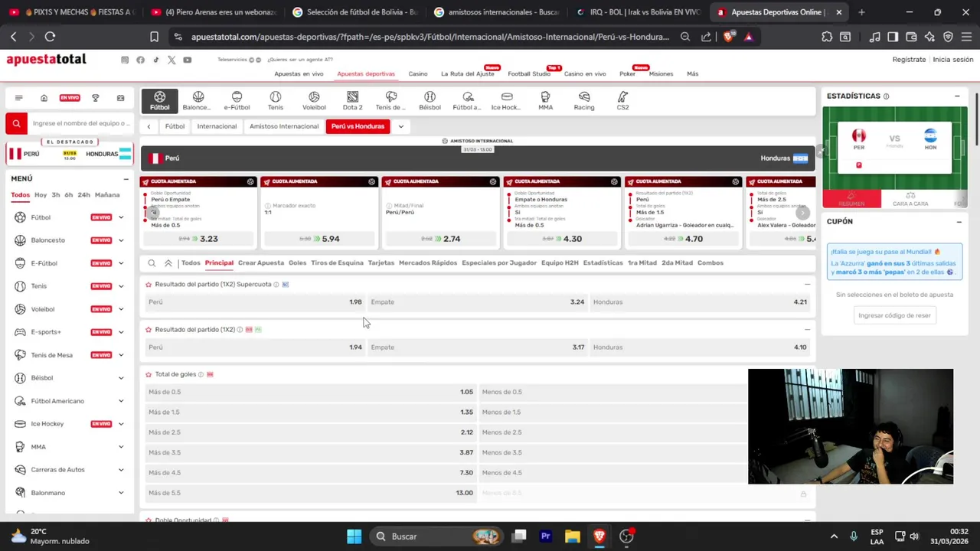Click the Brave browser reload icon
Viewport: 980px width, 551px height.
[50, 37]
